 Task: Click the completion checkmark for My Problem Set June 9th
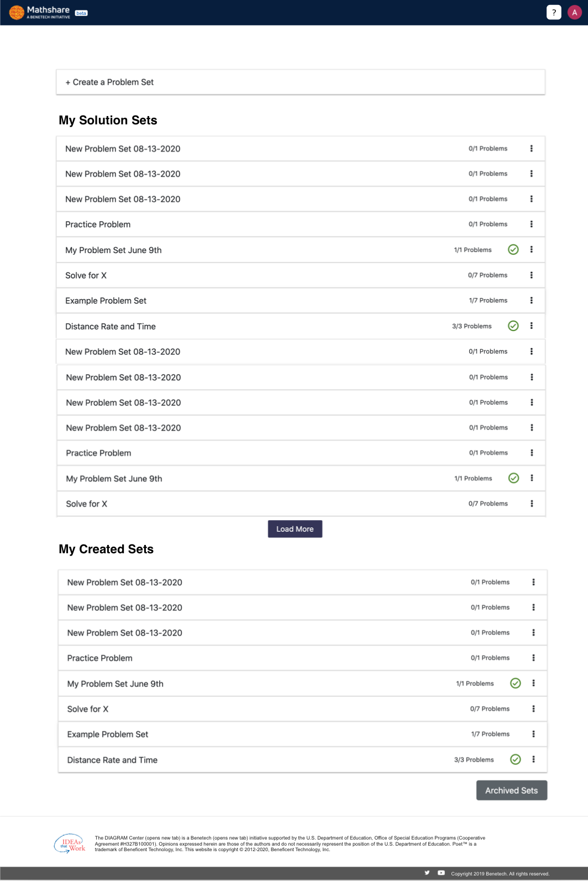click(513, 250)
